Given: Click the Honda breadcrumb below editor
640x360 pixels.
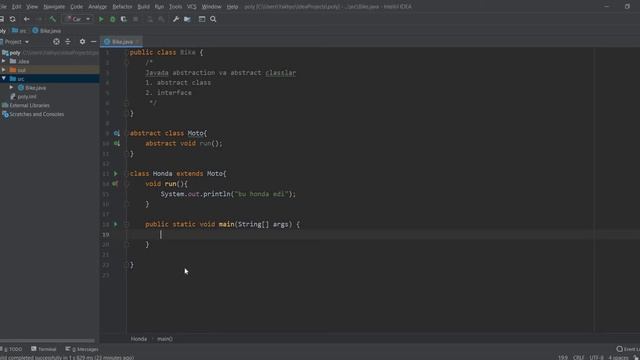Looking at the screenshot, I should tap(139, 339).
